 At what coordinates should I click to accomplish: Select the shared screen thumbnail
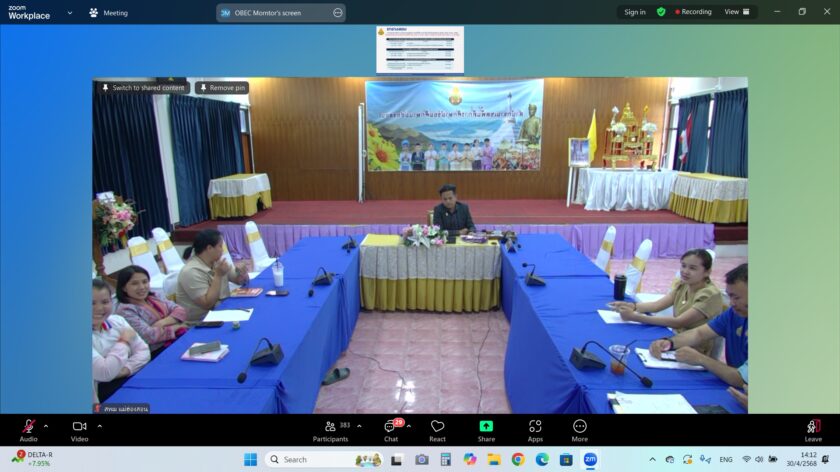click(420, 49)
